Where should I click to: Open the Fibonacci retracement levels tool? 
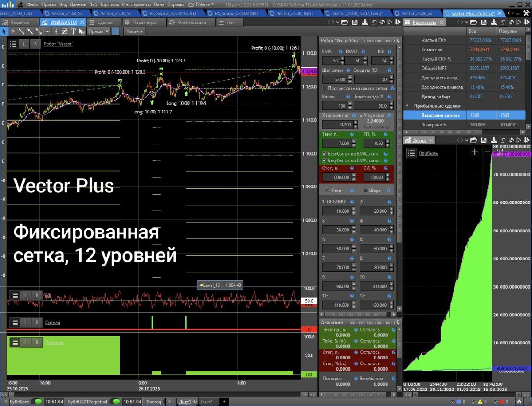[64, 31]
